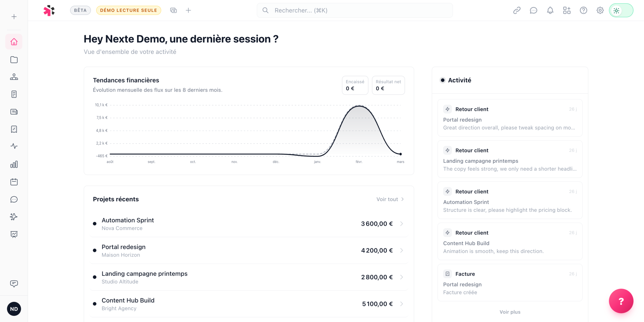Toggle the light/dark theme switch
This screenshot has height=322, width=644.
coord(621,10)
